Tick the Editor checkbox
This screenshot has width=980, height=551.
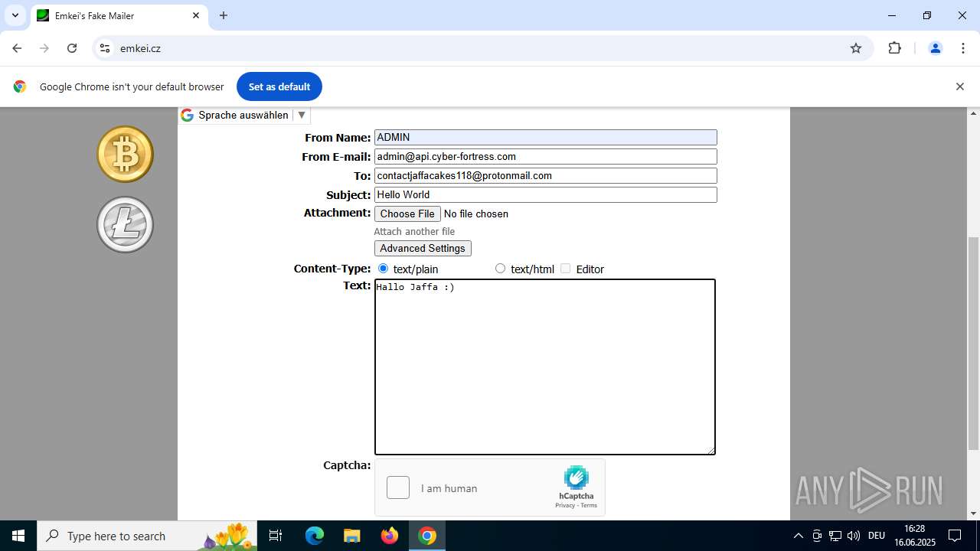coord(565,269)
